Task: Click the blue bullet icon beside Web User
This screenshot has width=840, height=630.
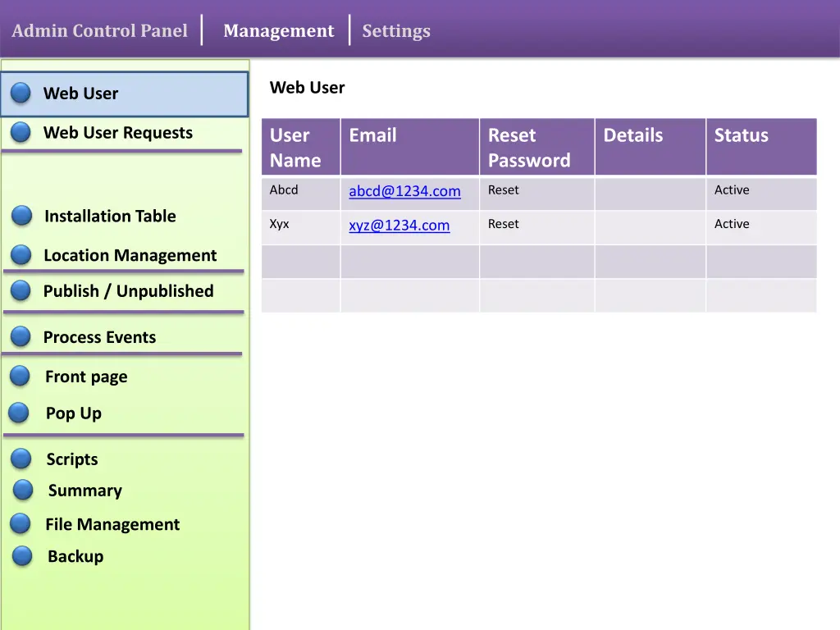Action: 21,94
